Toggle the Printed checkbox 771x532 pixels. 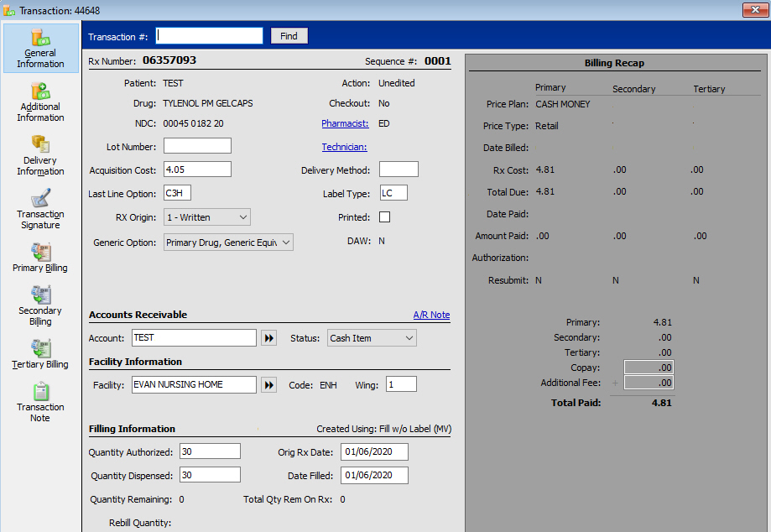(385, 217)
